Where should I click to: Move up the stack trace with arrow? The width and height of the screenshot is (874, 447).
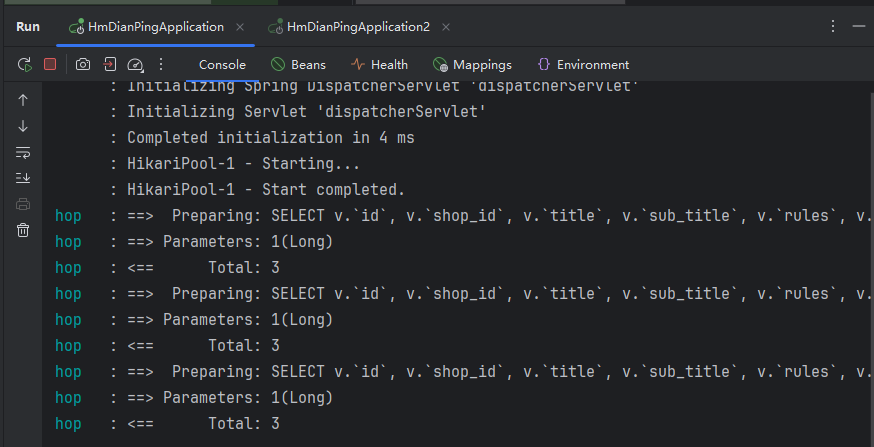click(x=23, y=100)
